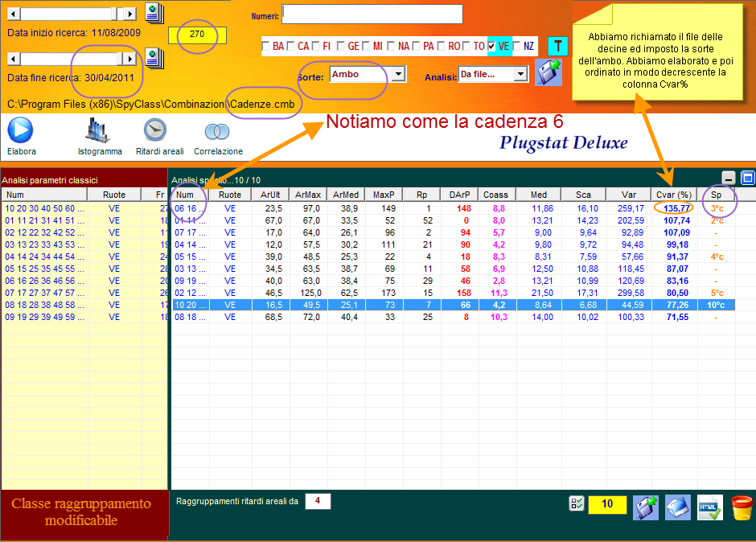
Task: Click the yellow field showing 270
Action: coord(197,35)
